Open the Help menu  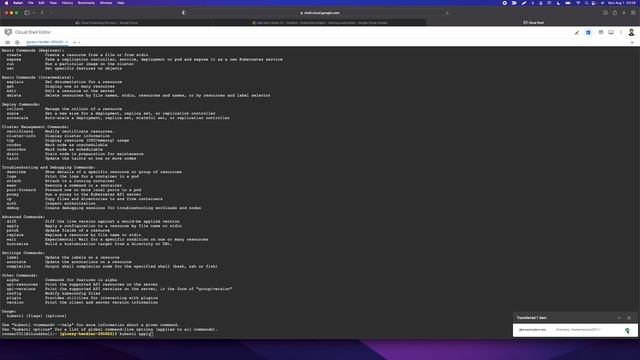121,3
